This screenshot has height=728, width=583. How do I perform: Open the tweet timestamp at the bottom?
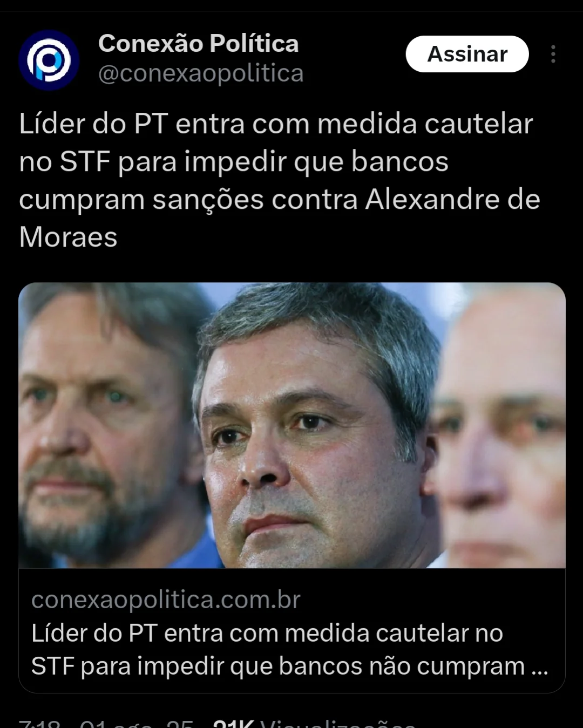[x=106, y=723]
